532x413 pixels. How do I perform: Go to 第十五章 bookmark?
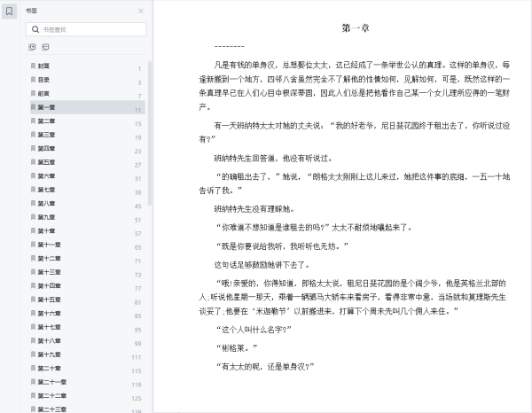point(88,300)
